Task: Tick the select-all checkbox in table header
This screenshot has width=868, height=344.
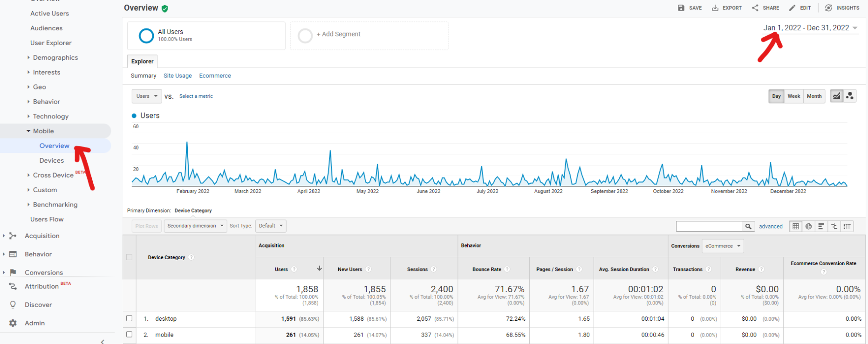Action: coord(129,257)
